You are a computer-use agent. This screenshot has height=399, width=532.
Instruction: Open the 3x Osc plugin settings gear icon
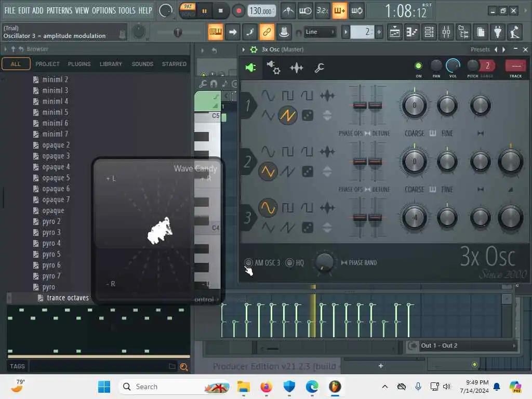click(x=254, y=49)
